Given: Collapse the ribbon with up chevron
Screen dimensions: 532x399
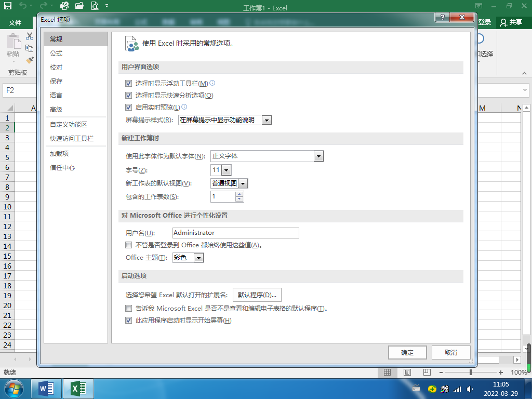Looking at the screenshot, I should click(x=524, y=73).
